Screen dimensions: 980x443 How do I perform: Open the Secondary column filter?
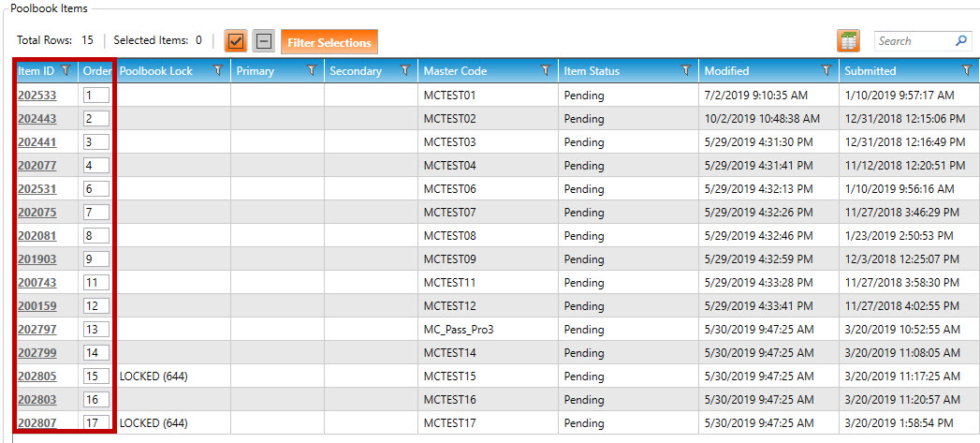coord(405,71)
